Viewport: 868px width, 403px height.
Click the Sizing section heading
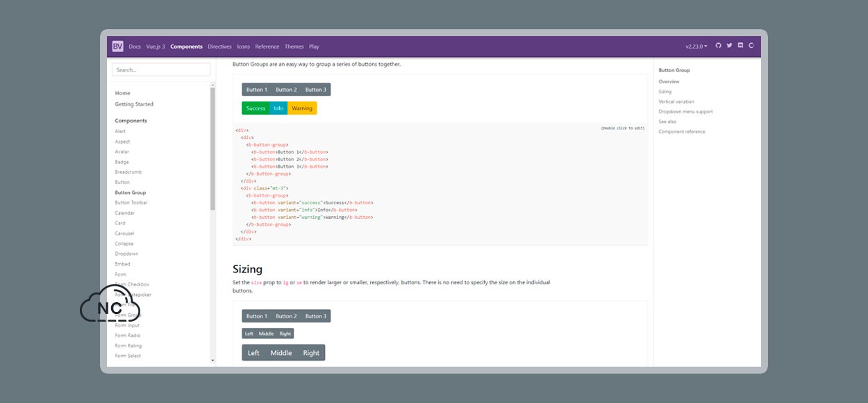[x=247, y=269]
